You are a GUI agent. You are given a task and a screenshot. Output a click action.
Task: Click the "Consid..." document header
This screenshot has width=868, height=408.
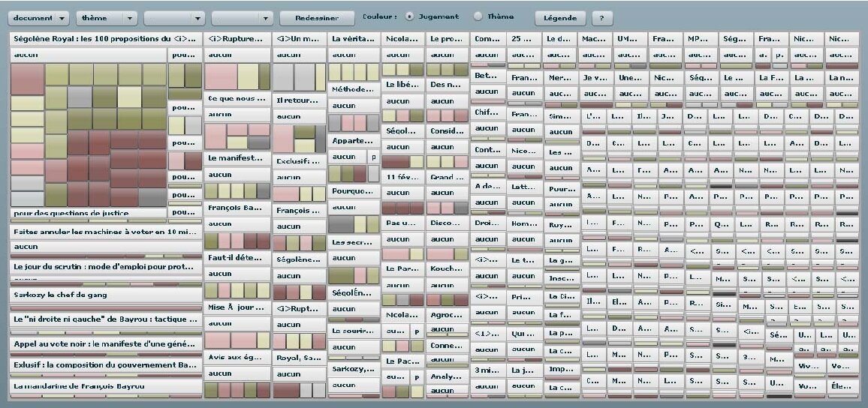[448, 131]
